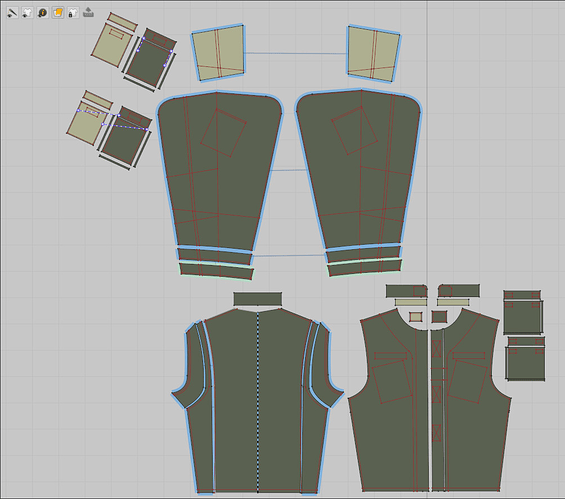Select the green-edged bottom cuff band of left sleeve
565x499 pixels.
217,271
